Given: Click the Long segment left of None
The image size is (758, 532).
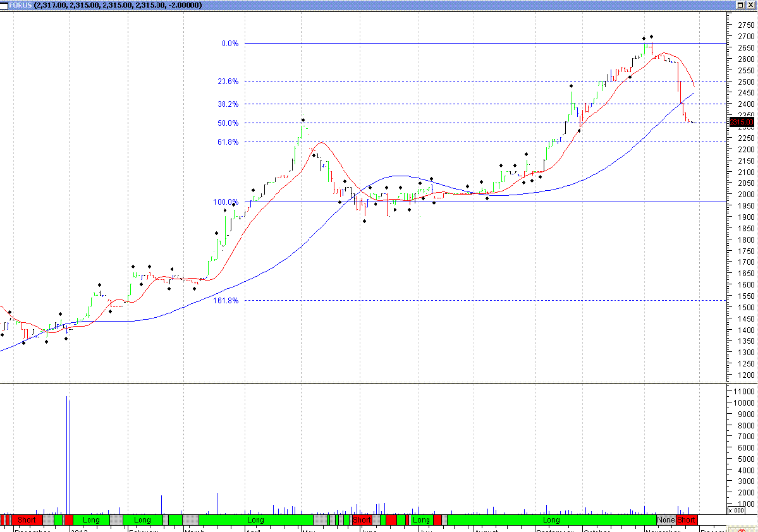Looking at the screenshot, I should point(551,520).
